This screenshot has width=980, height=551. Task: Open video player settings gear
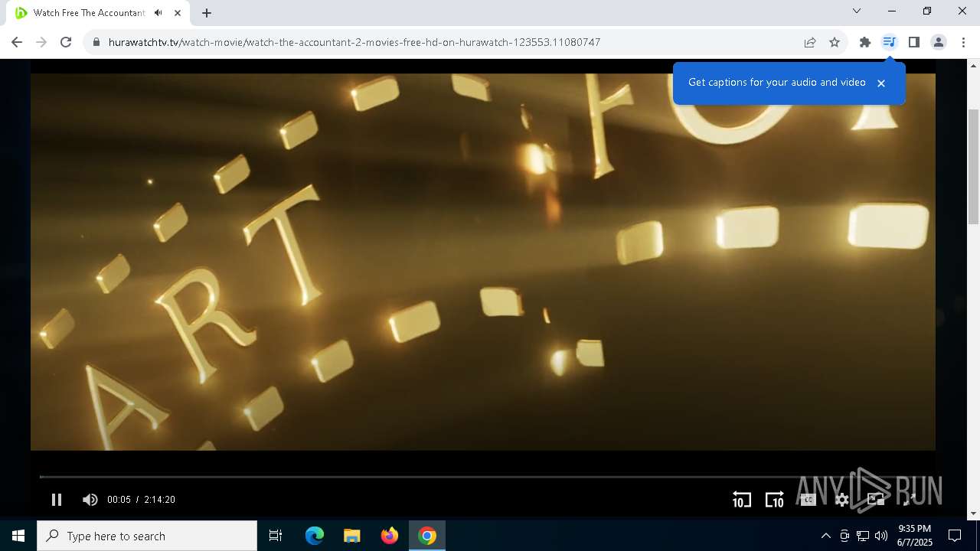[x=842, y=500]
